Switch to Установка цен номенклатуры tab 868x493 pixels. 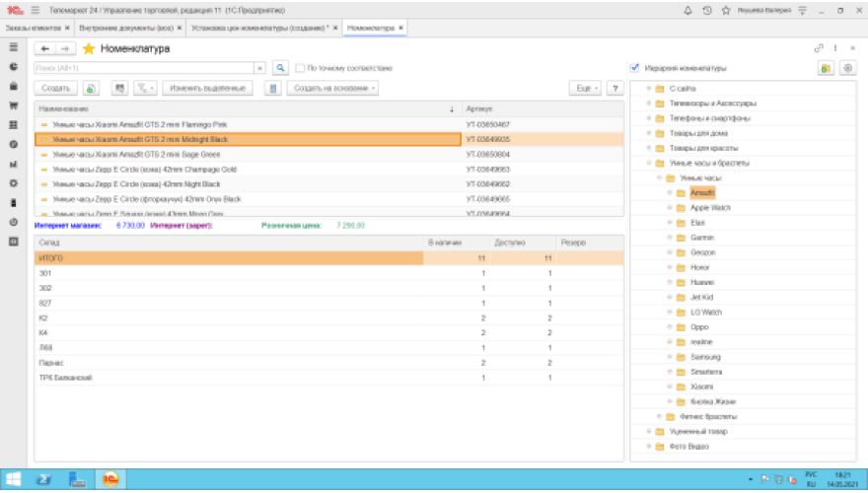(x=259, y=28)
